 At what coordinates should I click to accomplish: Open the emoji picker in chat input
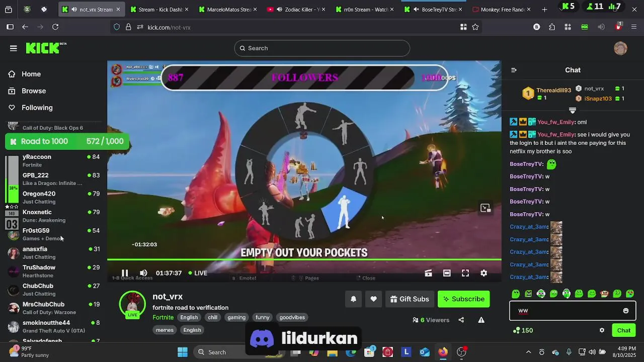pyautogui.click(x=626, y=311)
